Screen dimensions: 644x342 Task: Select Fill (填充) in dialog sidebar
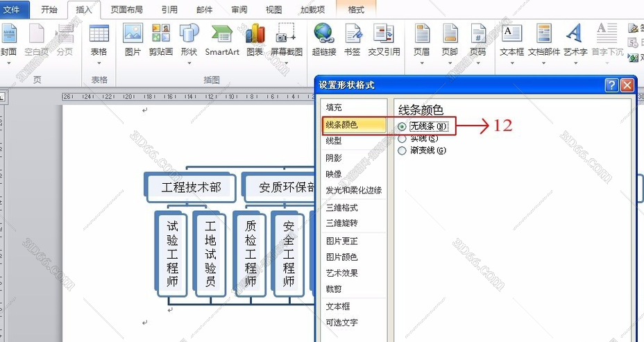(x=334, y=108)
